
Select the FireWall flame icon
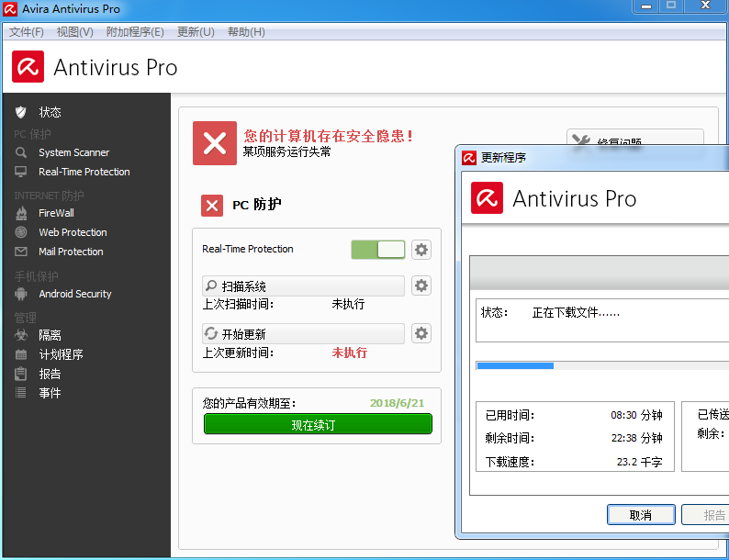pyautogui.click(x=21, y=213)
